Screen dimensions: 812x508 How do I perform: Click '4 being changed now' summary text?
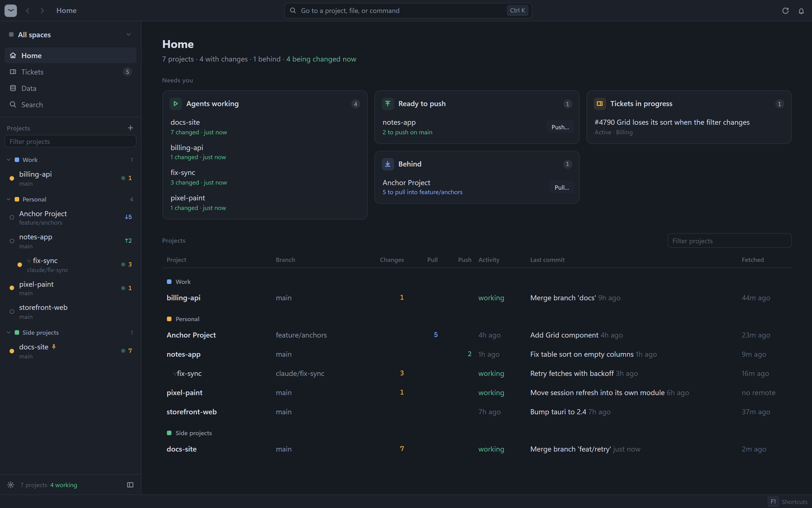click(321, 59)
